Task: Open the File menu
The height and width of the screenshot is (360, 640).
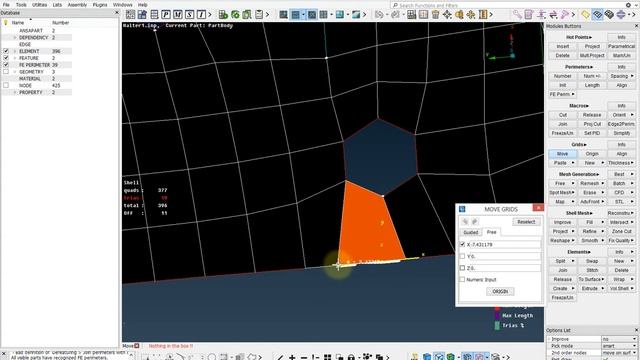Action: [x=6, y=5]
